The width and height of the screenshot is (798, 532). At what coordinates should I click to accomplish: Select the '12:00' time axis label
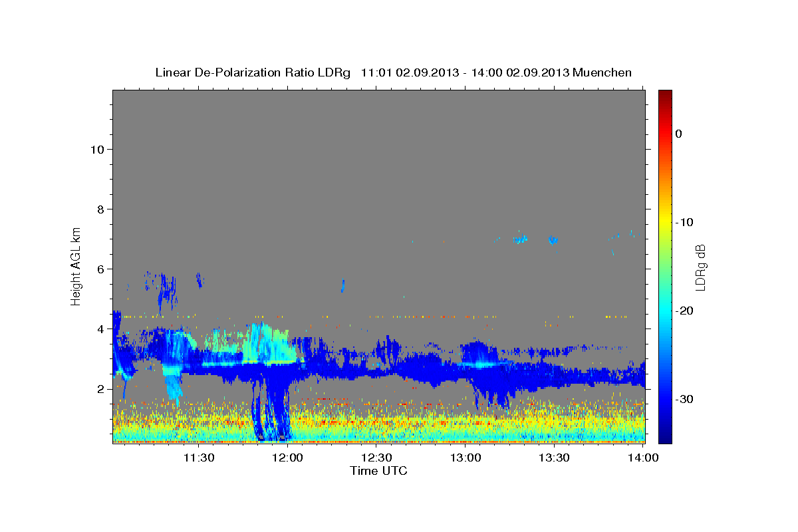[288, 458]
